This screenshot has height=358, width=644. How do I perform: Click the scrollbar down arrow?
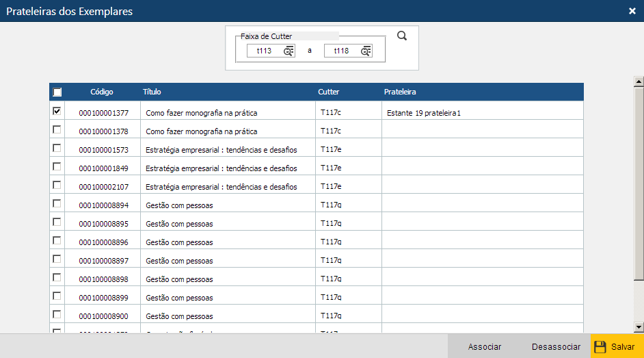pos(639,327)
